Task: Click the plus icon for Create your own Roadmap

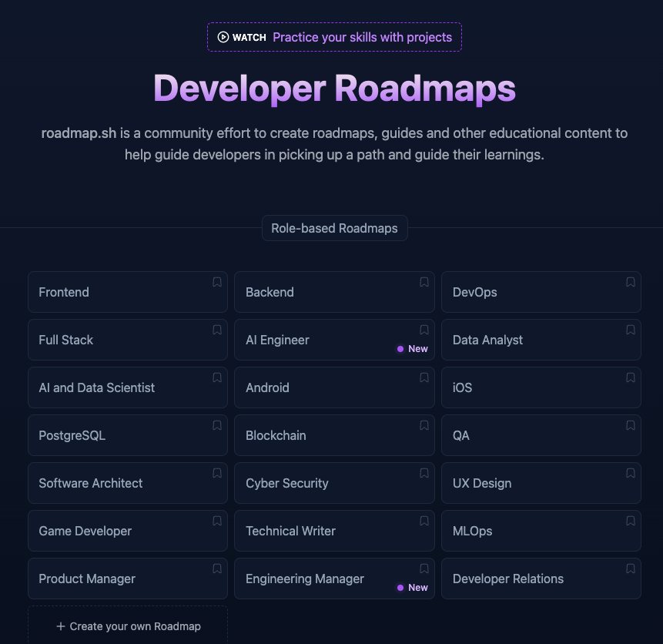Action: pos(61,626)
